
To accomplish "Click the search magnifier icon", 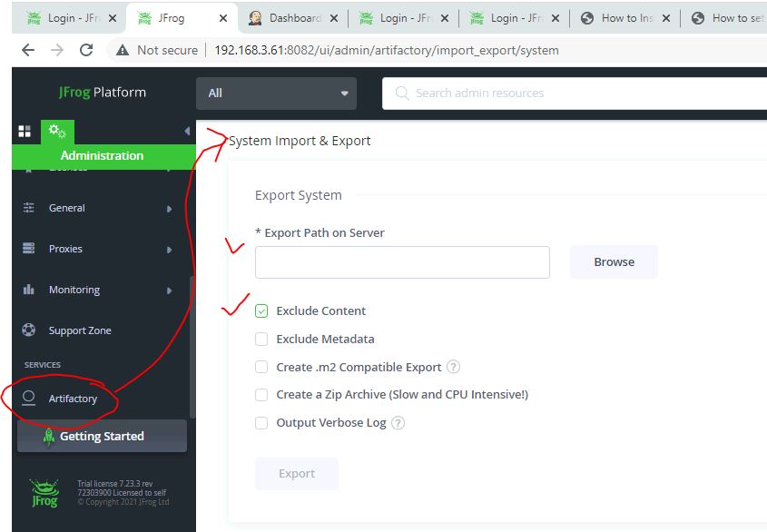I will (402, 94).
